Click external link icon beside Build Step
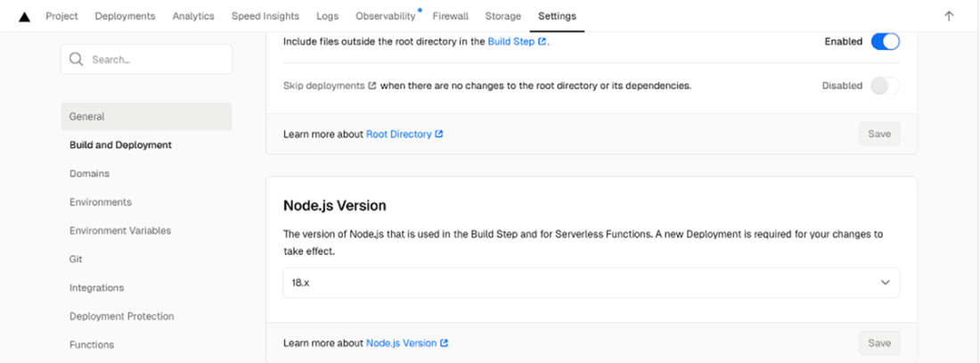Image resolution: width=980 pixels, height=363 pixels. [542, 42]
